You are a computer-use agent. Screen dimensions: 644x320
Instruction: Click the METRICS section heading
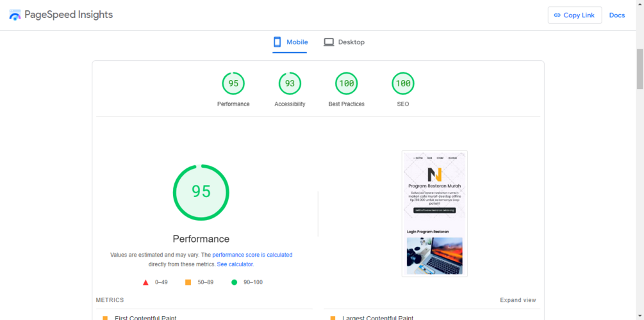110,300
